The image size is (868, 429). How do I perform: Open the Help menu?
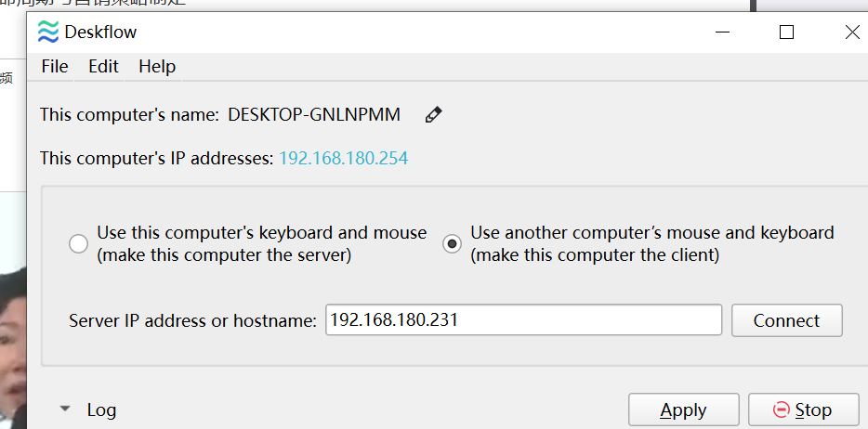[157, 67]
